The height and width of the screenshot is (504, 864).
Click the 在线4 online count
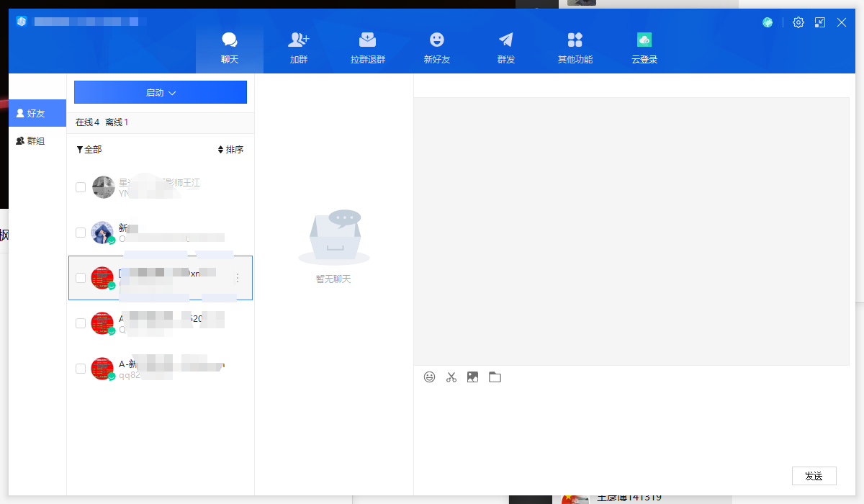pyautogui.click(x=87, y=122)
